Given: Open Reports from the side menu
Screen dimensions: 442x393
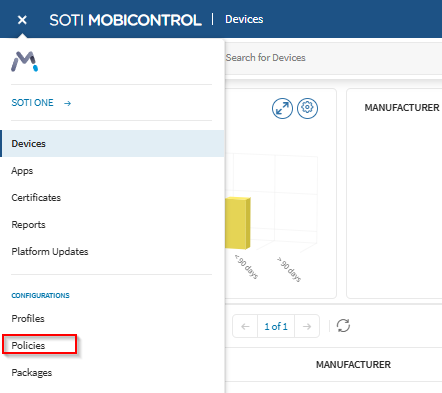Looking at the screenshot, I should pyautogui.click(x=28, y=225).
